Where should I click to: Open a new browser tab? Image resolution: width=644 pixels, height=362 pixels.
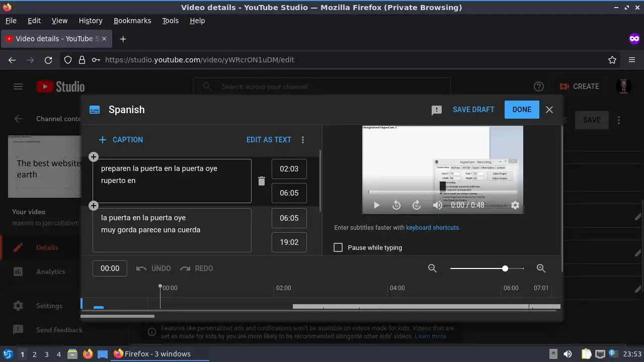(x=123, y=39)
